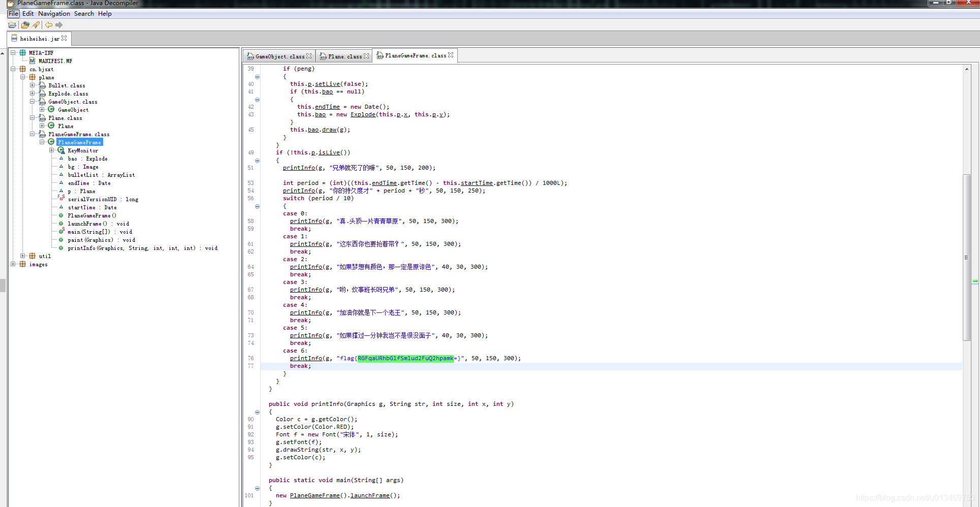Close the Plane.class tab

[366, 56]
